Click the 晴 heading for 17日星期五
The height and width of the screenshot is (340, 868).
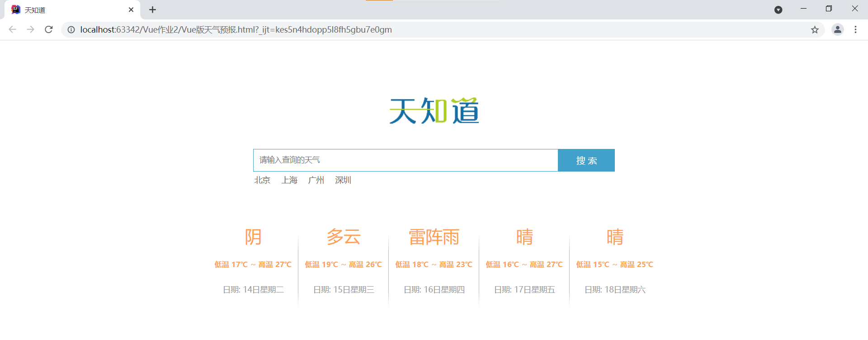click(524, 237)
